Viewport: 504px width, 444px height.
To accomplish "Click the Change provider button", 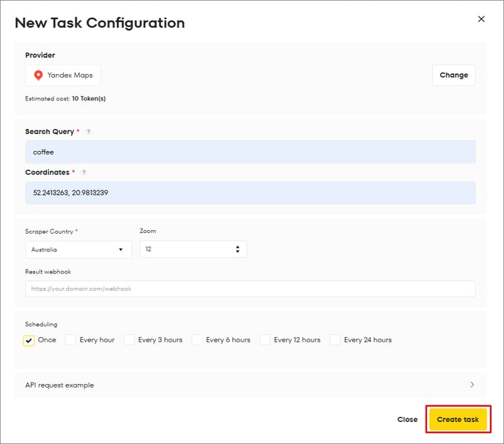I will tap(453, 75).
